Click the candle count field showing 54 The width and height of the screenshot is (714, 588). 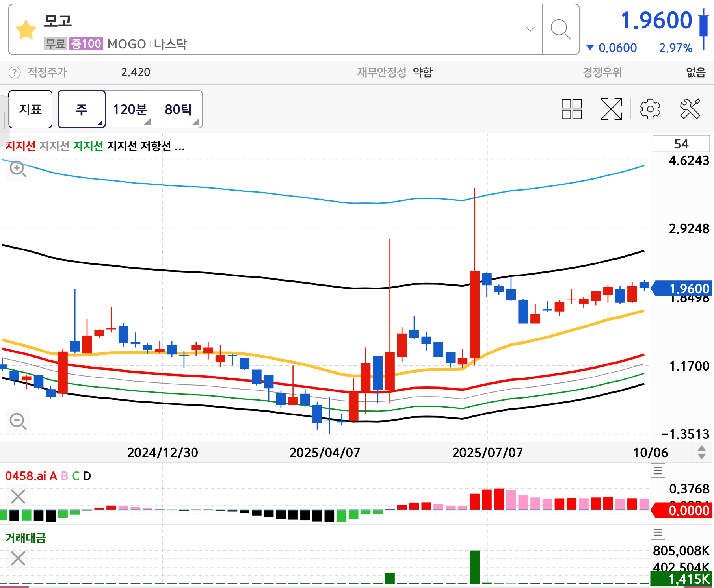pos(681,143)
